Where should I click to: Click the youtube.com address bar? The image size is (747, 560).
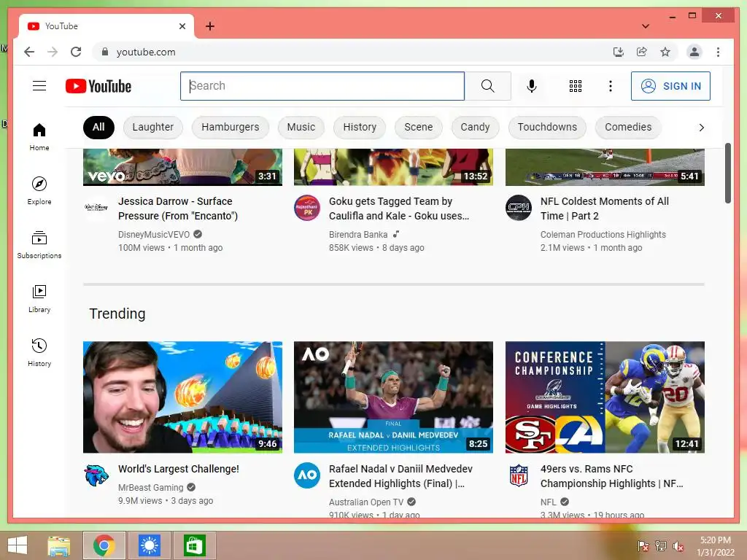pos(352,52)
